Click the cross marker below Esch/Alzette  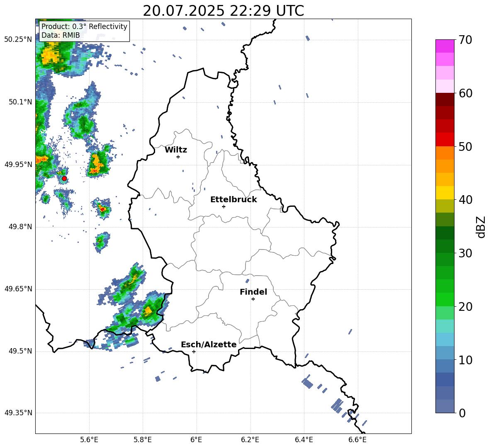pyautogui.click(x=194, y=351)
